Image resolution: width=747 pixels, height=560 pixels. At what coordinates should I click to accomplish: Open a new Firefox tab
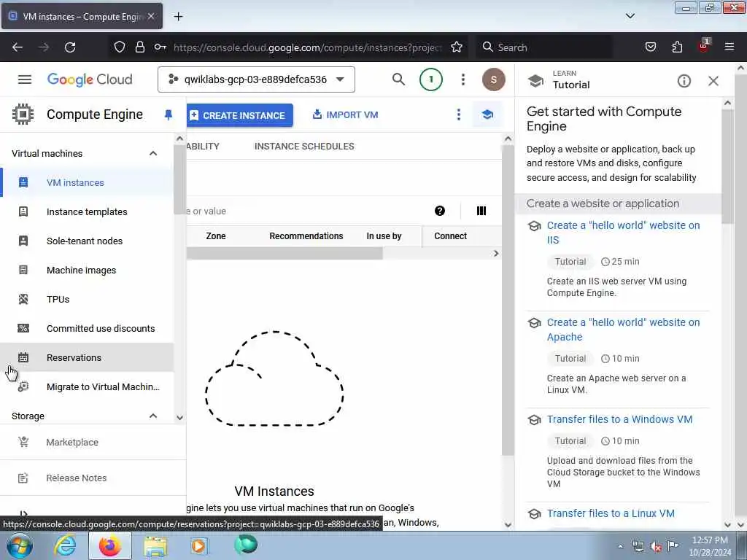[178, 17]
